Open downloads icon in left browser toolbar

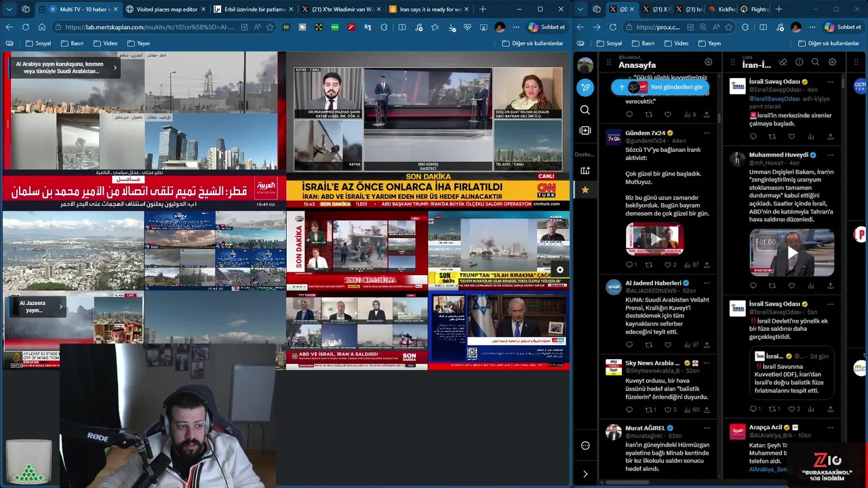[x=452, y=27]
